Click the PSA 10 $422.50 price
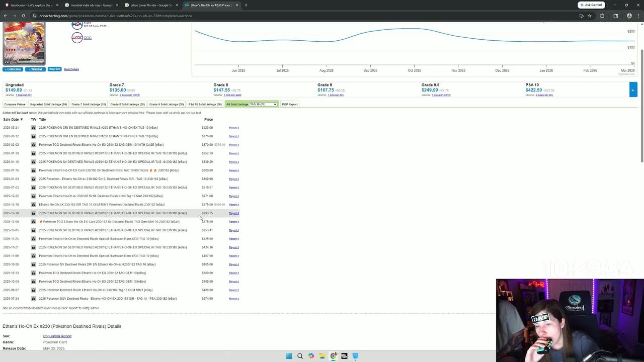644x362 pixels. [x=533, y=90]
